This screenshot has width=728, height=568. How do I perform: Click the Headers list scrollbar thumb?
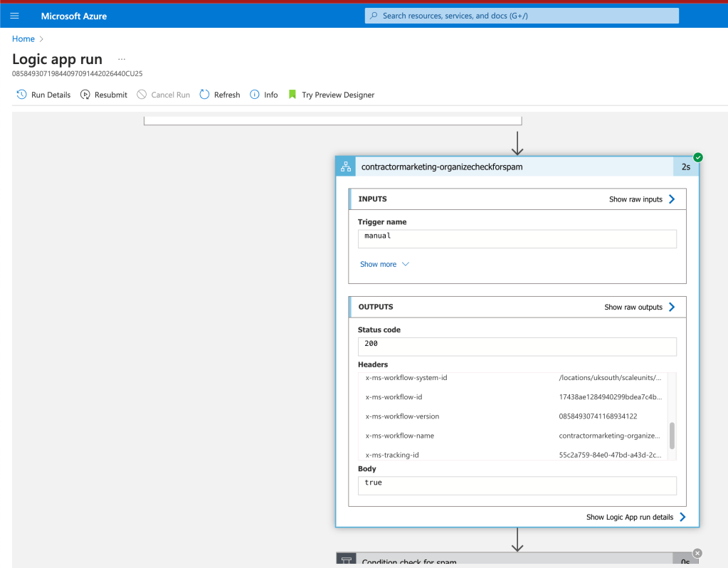pos(672,436)
